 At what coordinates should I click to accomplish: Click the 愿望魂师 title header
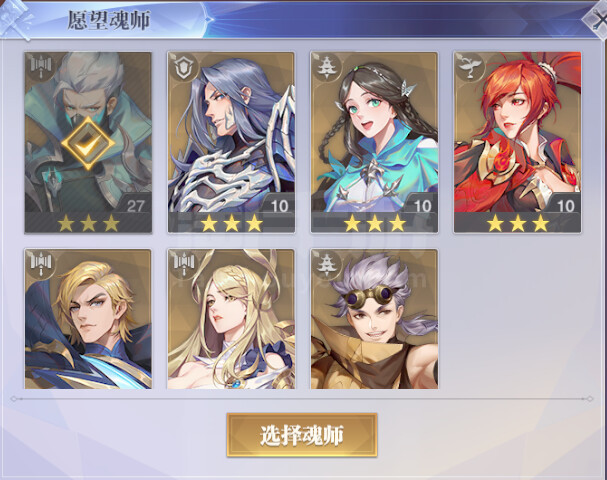click(x=109, y=20)
